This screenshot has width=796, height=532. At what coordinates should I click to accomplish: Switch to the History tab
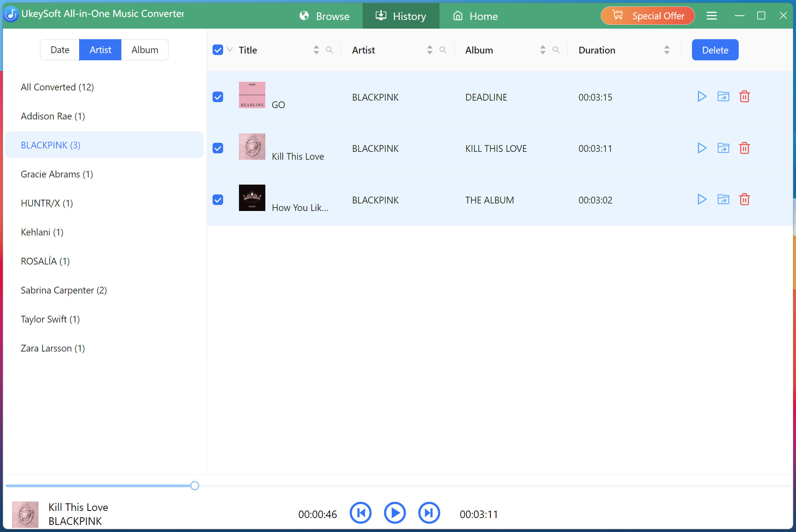pos(401,16)
